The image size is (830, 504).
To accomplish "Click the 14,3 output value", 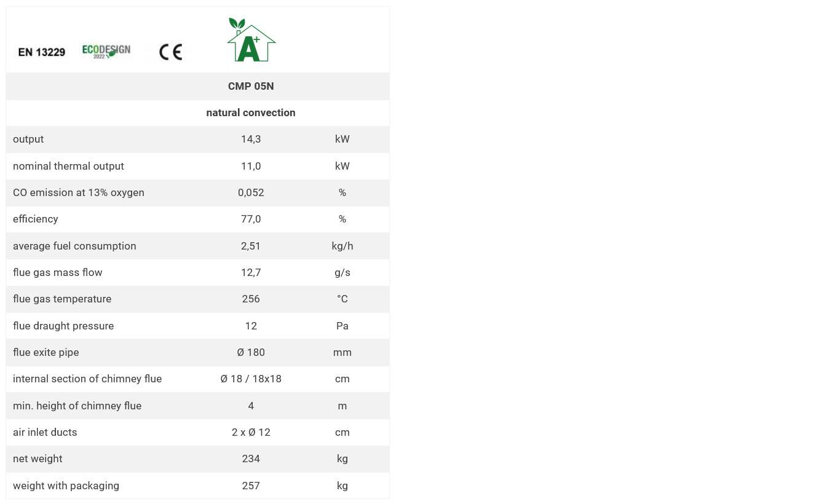I will point(251,139).
